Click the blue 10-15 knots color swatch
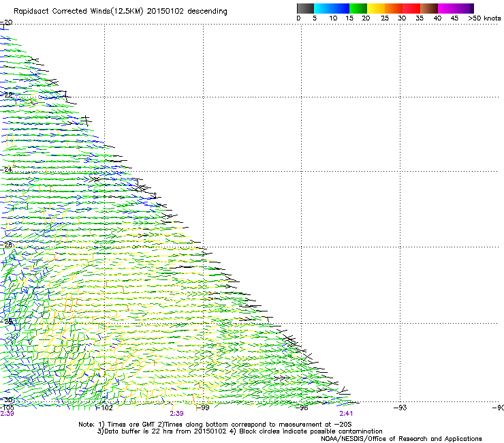The height and width of the screenshot is (443, 504). [x=340, y=8]
